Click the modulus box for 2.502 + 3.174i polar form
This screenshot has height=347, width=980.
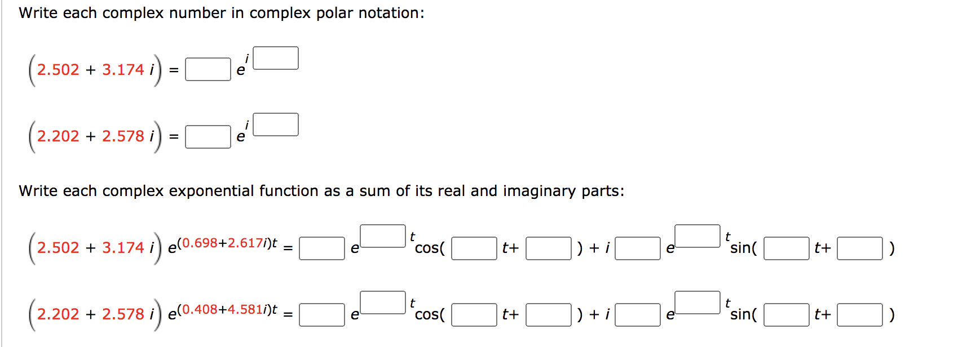coord(208,70)
